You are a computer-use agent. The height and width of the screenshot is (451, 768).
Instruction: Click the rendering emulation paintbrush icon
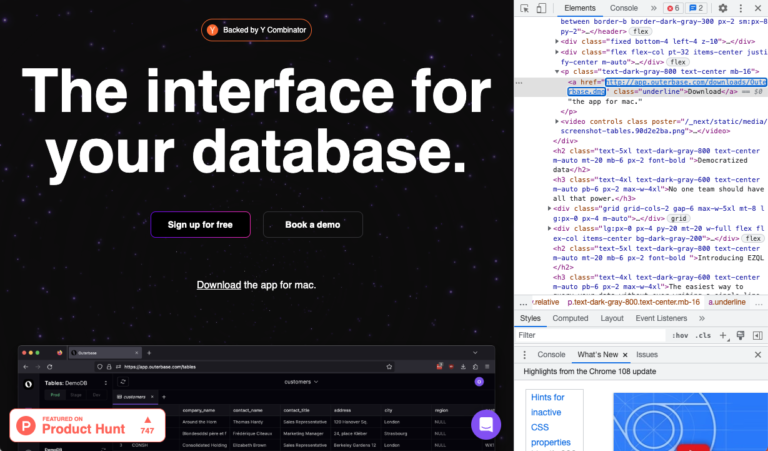pos(741,335)
